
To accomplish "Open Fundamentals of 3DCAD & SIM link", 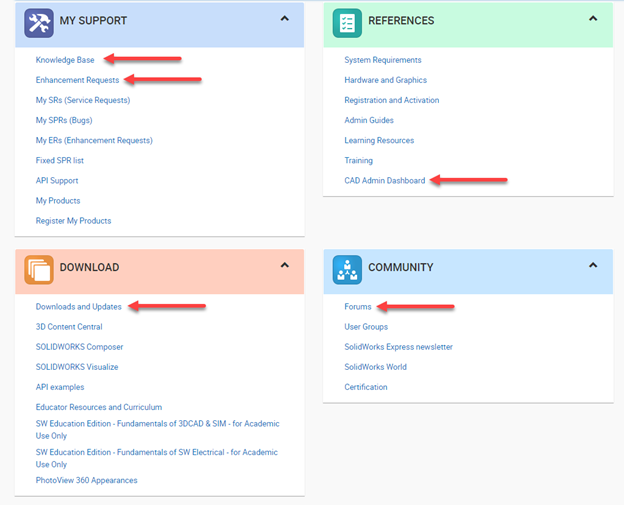I will [157, 430].
